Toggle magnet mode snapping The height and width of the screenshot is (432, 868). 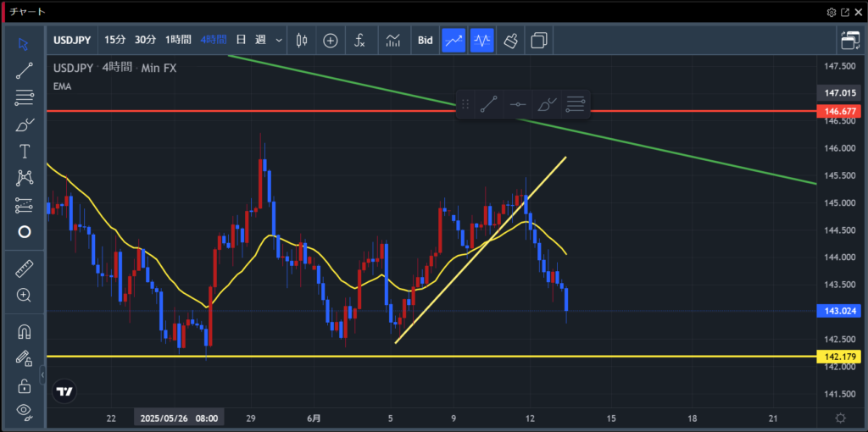pyautogui.click(x=24, y=331)
